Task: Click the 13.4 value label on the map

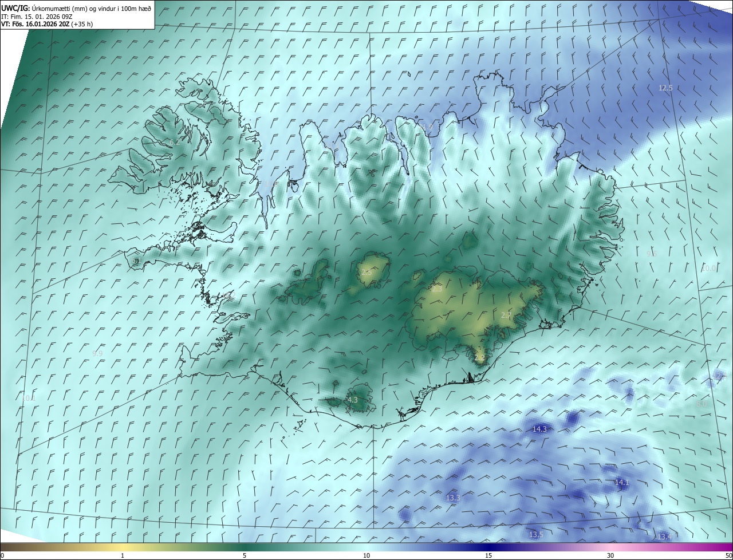Action: [x=664, y=537]
